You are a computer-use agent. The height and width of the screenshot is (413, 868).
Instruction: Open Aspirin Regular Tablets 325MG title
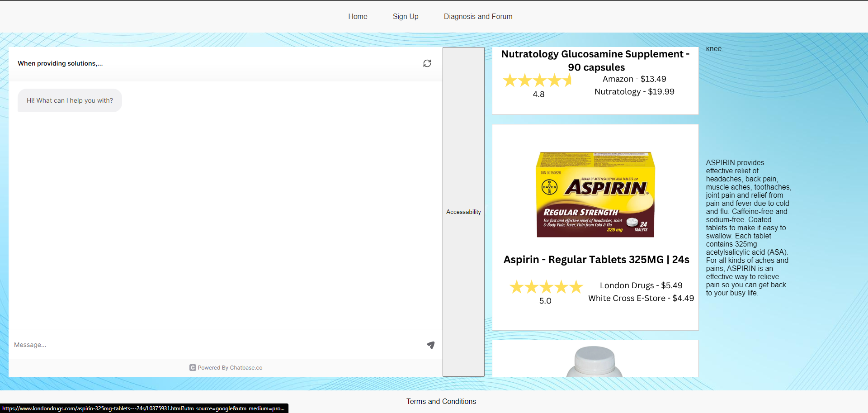coord(596,260)
